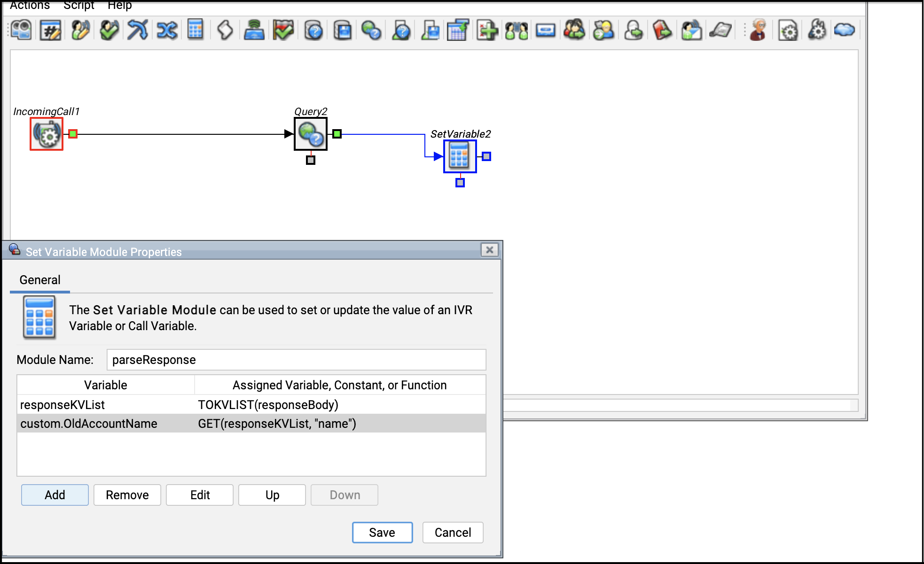Select the crossed blue arrows If/Else toolbar icon
The image size is (924, 564).
167,31
